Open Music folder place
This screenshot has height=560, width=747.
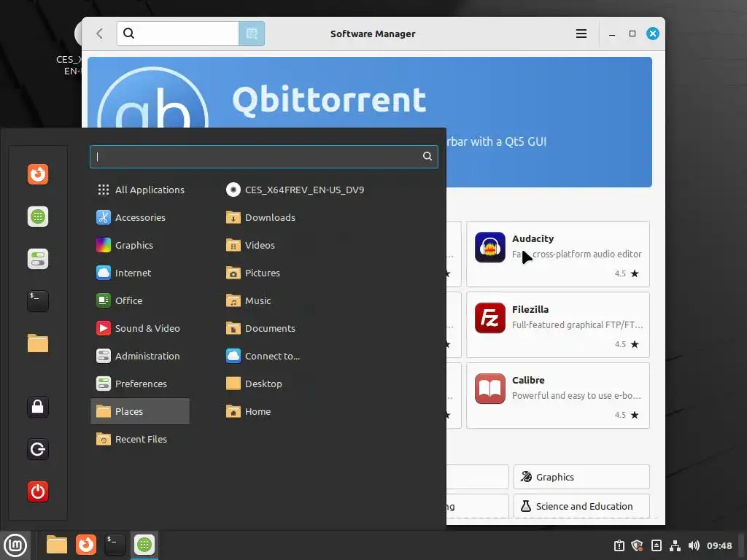249,300
